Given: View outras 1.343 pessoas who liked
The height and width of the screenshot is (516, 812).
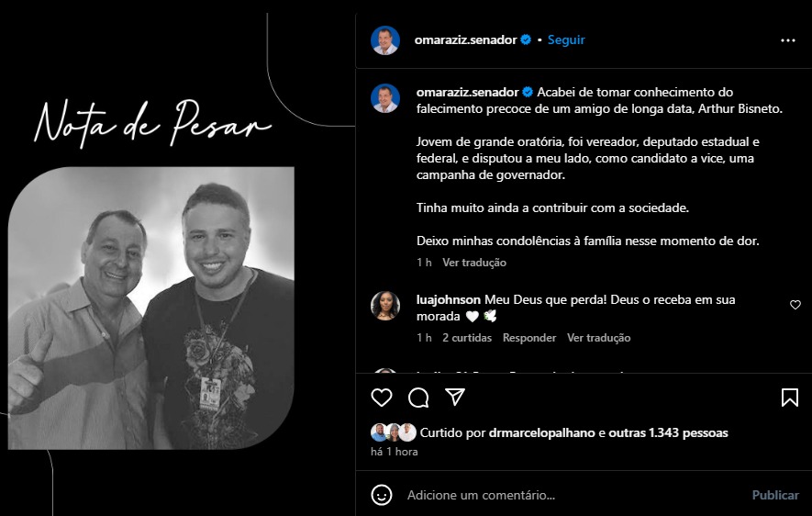Looking at the screenshot, I should (668, 432).
